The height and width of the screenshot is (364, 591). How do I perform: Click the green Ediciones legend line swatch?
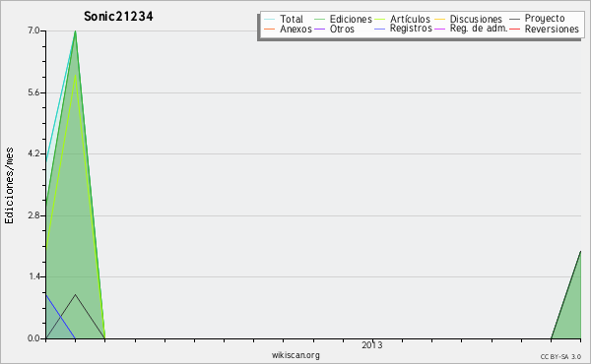(319, 19)
